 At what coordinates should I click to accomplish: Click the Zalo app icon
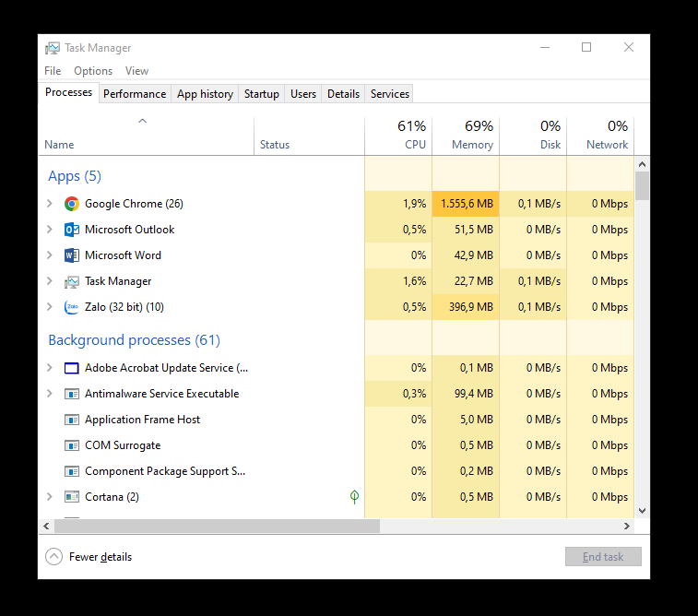pos(72,307)
